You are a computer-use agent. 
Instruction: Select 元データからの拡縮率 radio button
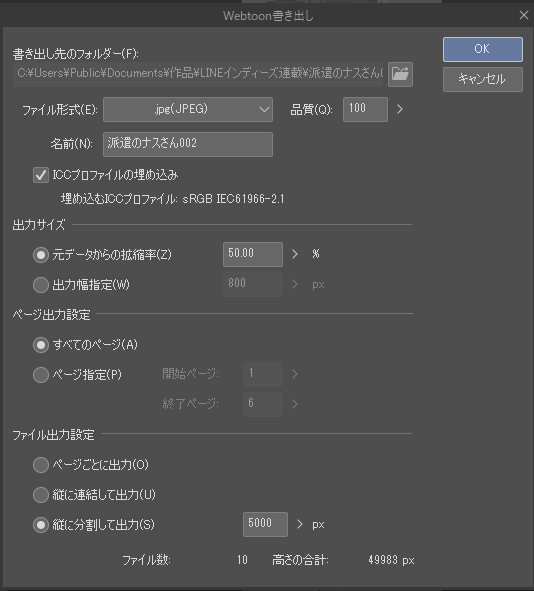[41, 255]
